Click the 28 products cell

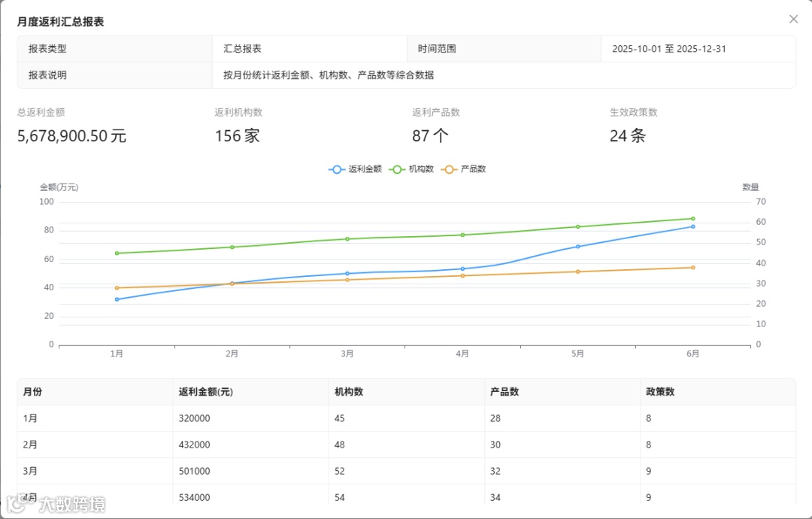(562, 418)
